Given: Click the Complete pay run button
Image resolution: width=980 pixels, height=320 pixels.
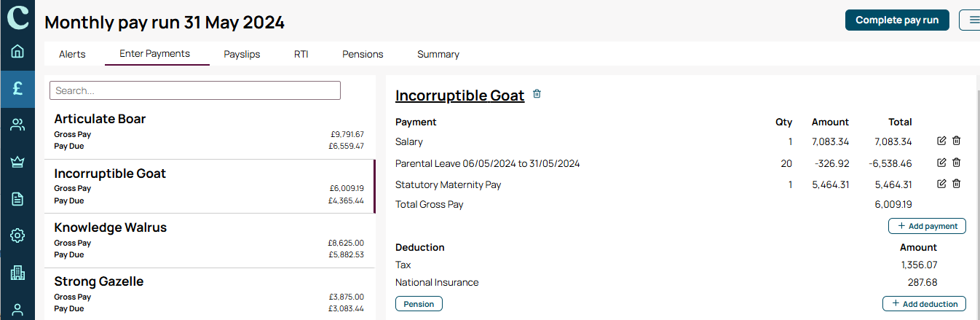Looking at the screenshot, I should pyautogui.click(x=897, y=20).
